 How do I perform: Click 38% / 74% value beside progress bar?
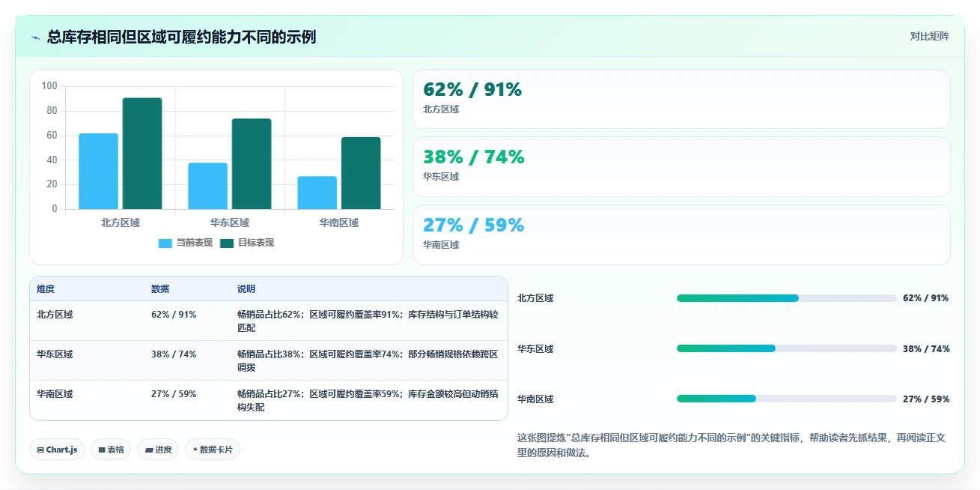pyautogui.click(x=926, y=348)
